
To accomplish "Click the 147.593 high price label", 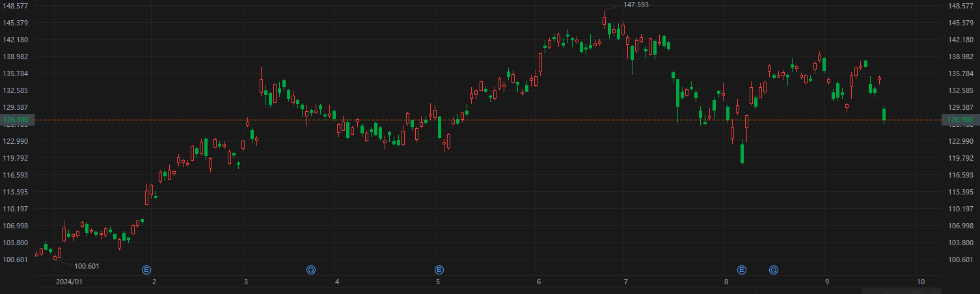I will tap(636, 5).
